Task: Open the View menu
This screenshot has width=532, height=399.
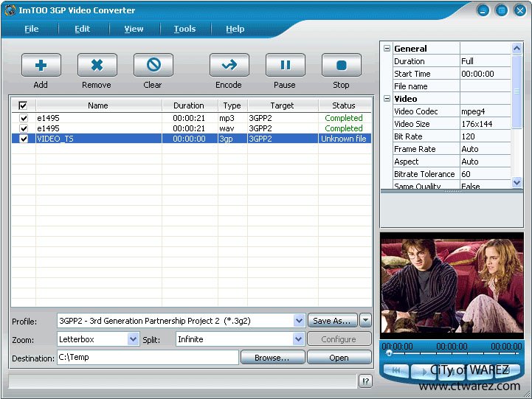Action: [x=134, y=29]
